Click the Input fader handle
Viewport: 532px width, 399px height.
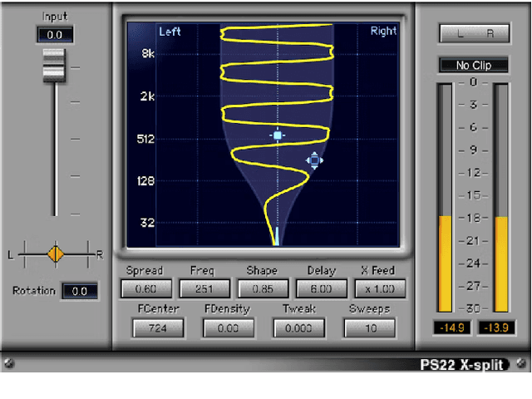pyautogui.click(x=54, y=66)
